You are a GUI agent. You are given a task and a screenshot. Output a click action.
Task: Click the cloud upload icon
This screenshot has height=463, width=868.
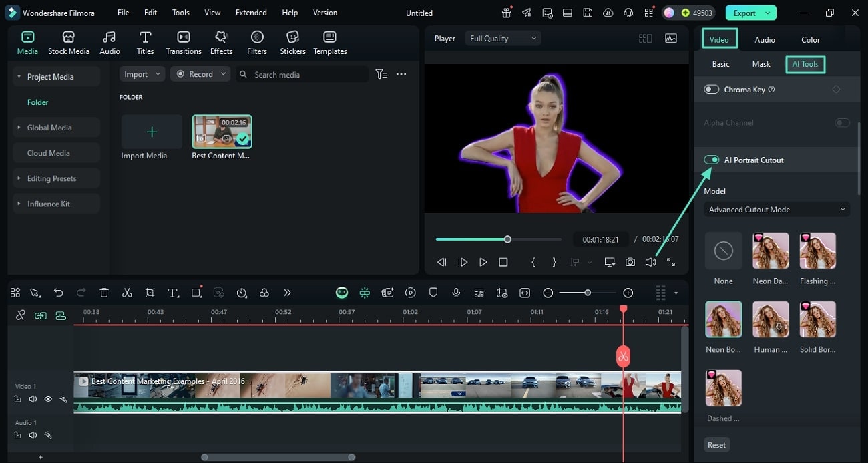[x=608, y=13]
